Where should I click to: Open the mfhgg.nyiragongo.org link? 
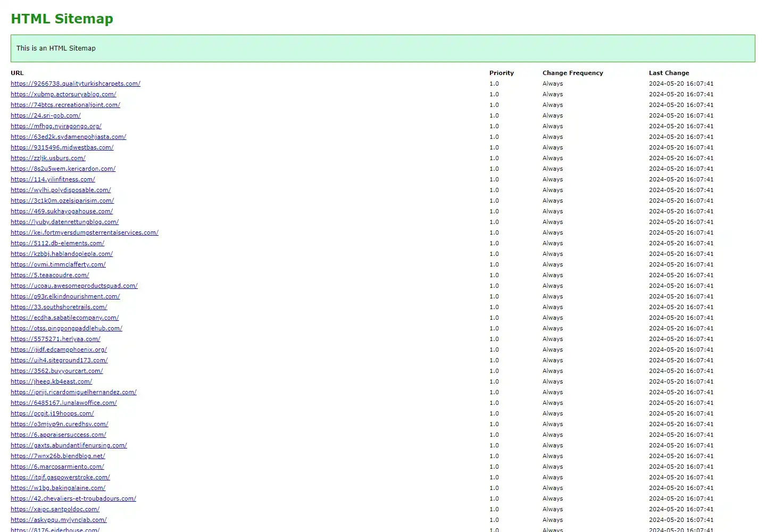pyautogui.click(x=56, y=126)
